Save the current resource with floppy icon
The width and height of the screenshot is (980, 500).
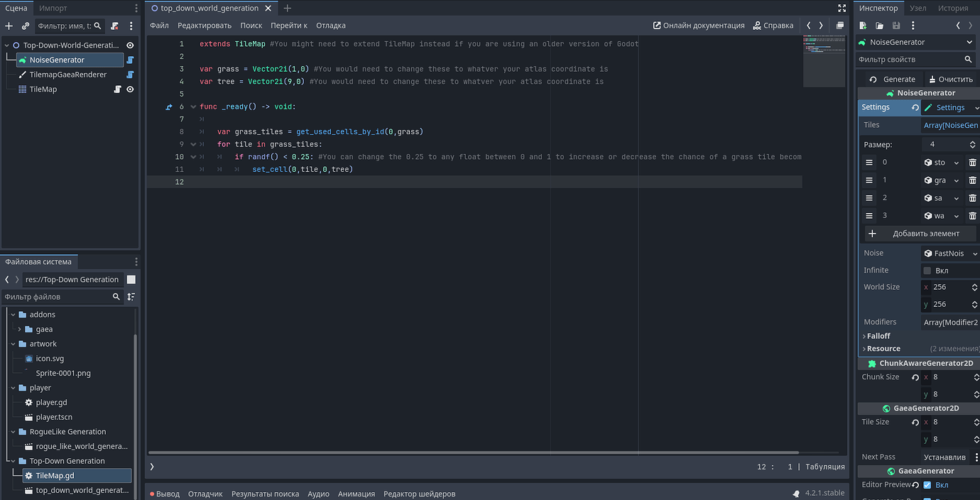(896, 25)
